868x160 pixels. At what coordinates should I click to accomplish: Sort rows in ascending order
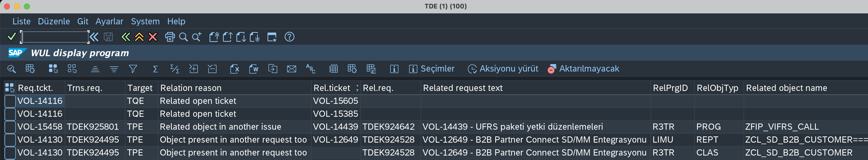point(95,69)
